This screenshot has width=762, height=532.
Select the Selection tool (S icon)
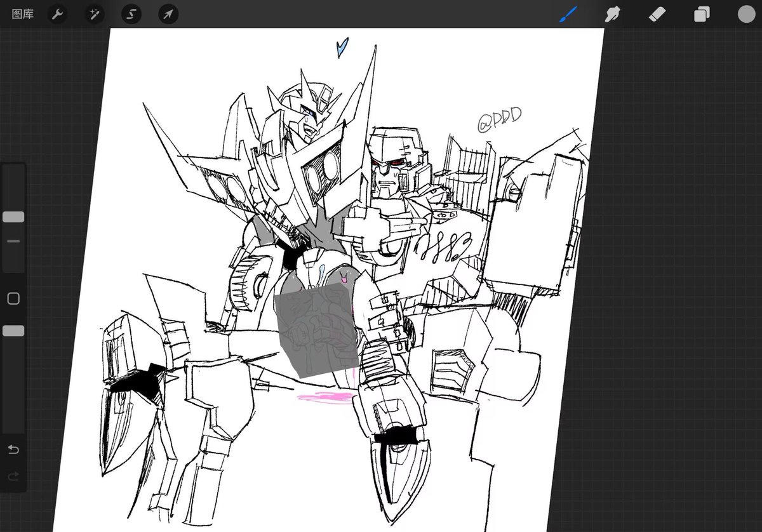point(131,14)
